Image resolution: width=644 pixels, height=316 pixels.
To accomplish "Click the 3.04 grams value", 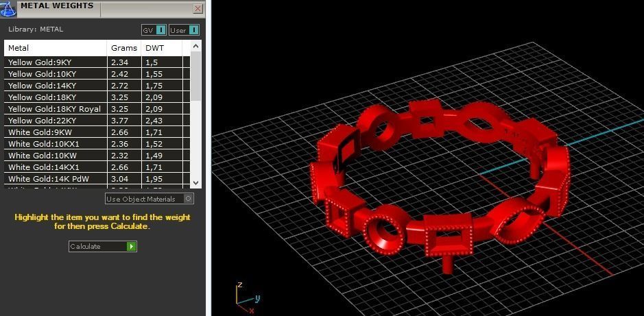I will (119, 179).
